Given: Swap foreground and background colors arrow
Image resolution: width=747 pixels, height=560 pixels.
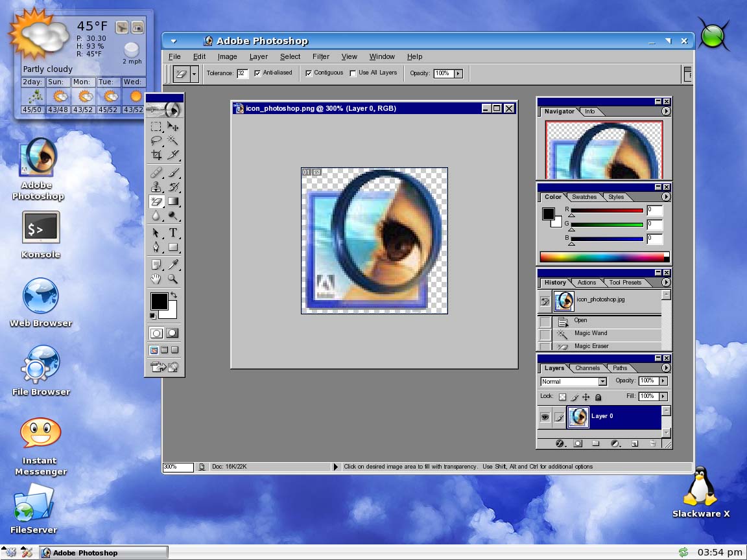Looking at the screenshot, I should pyautogui.click(x=174, y=296).
